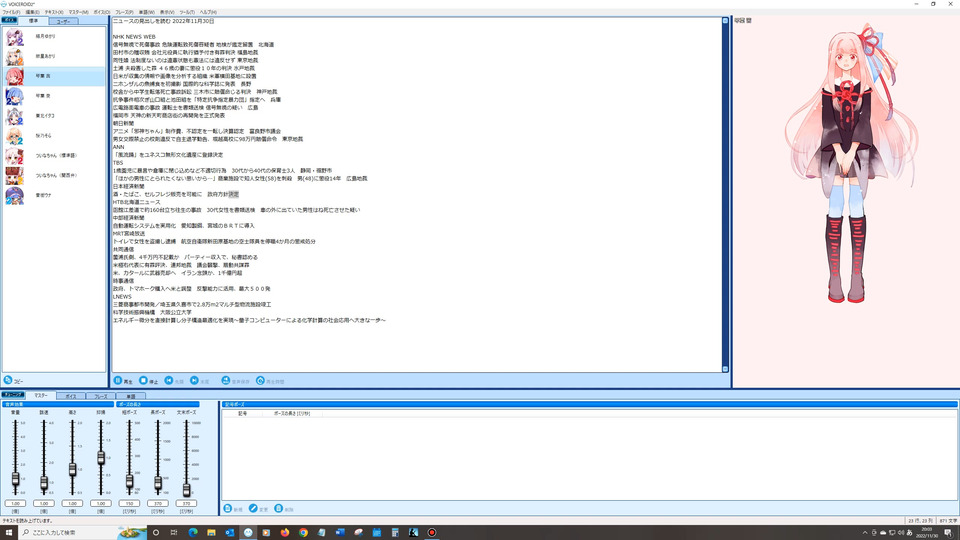Open Firefox from the taskbar
Image resolution: width=960 pixels, height=540 pixels.
(285, 532)
